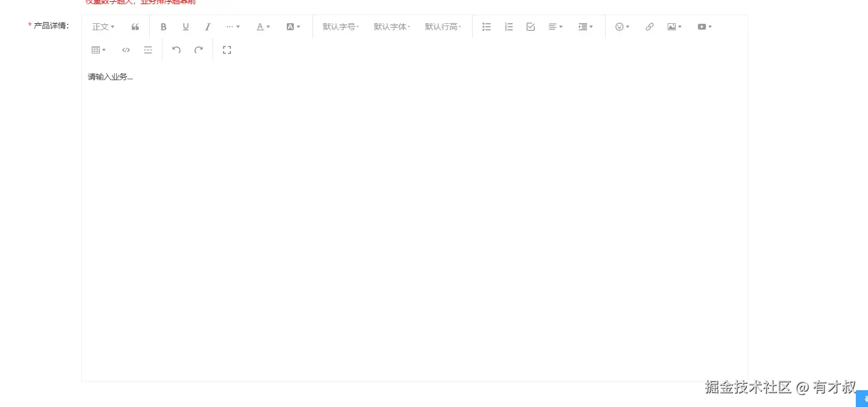Image resolution: width=868 pixels, height=407 pixels.
Task: Open the background highlight color picker
Action: (294, 27)
